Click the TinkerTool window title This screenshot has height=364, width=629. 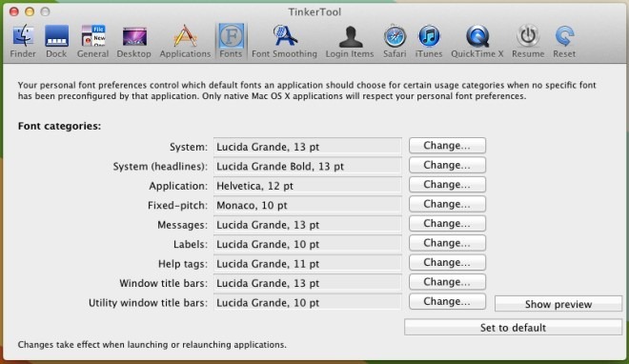(x=314, y=12)
